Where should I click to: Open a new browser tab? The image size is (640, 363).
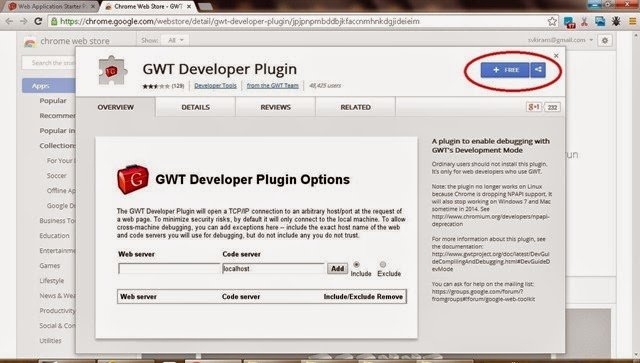[x=205, y=6]
